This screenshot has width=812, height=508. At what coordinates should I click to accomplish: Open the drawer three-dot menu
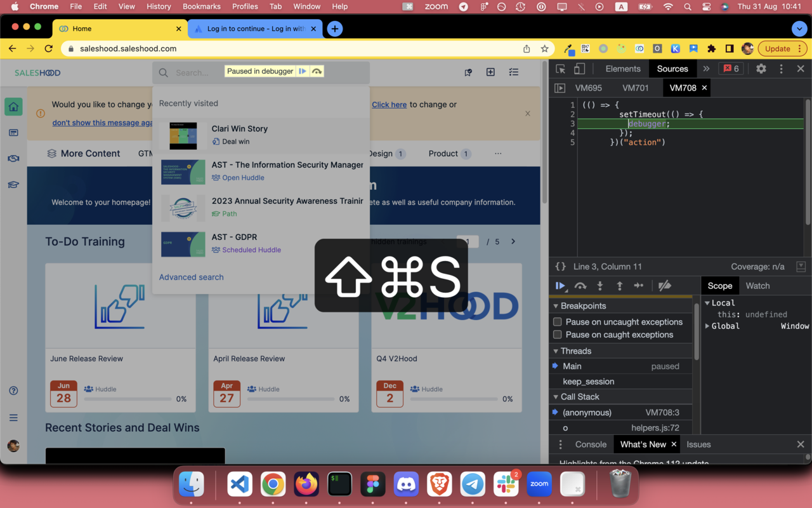[560, 444]
